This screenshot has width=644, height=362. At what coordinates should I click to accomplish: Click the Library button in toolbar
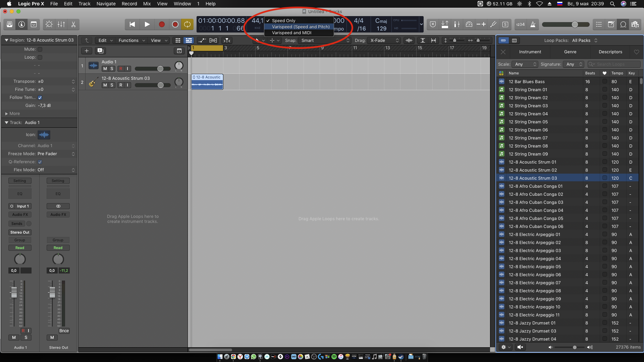point(9,24)
